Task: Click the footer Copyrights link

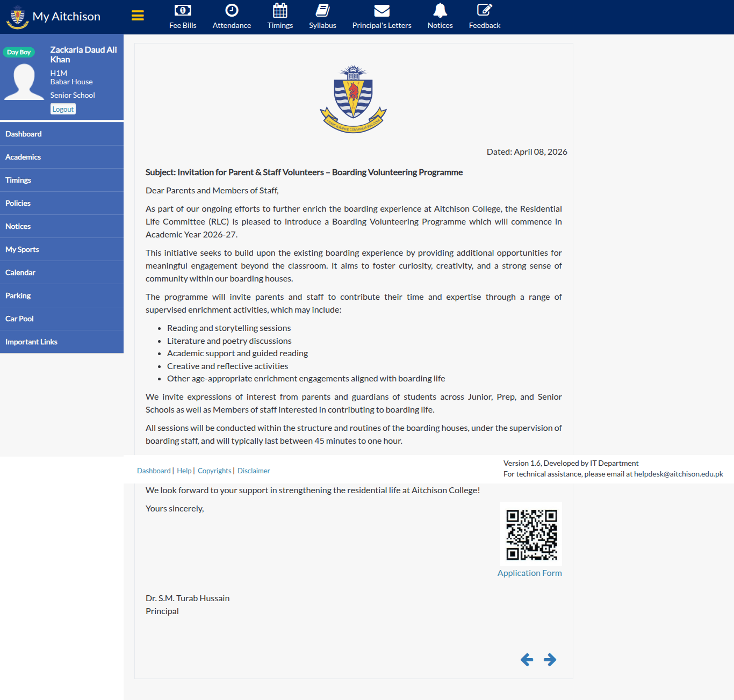Action: tap(214, 471)
